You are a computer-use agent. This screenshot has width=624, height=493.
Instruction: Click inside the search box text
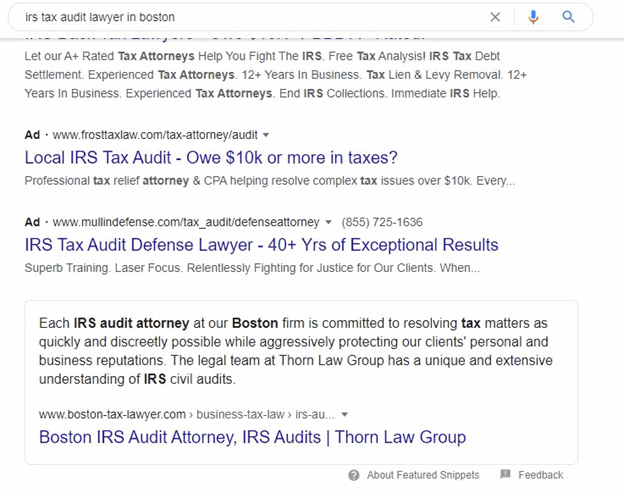pyautogui.click(x=100, y=17)
